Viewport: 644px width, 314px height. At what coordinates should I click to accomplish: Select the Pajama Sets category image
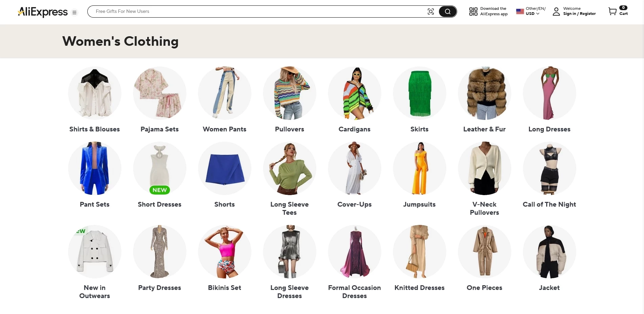(159, 93)
